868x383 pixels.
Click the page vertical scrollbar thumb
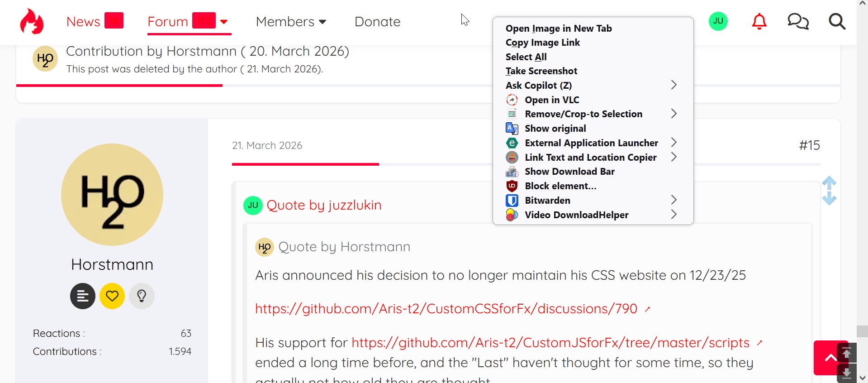[x=862, y=331]
